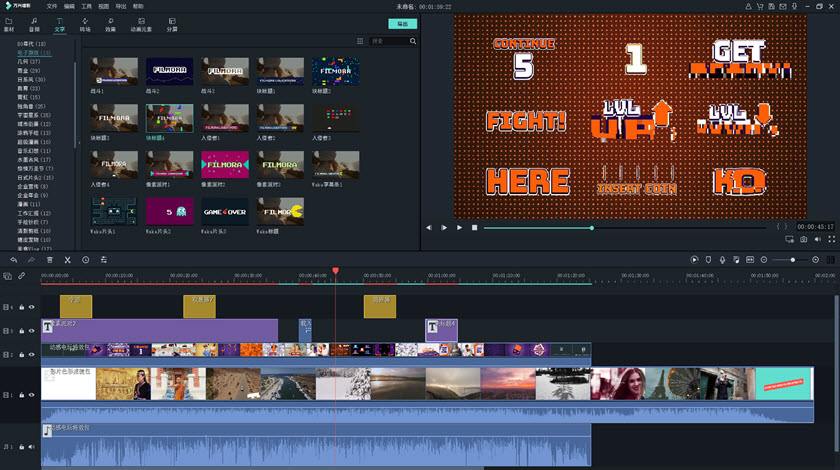
Task: Open the 转场 transitions tab
Action: point(85,25)
